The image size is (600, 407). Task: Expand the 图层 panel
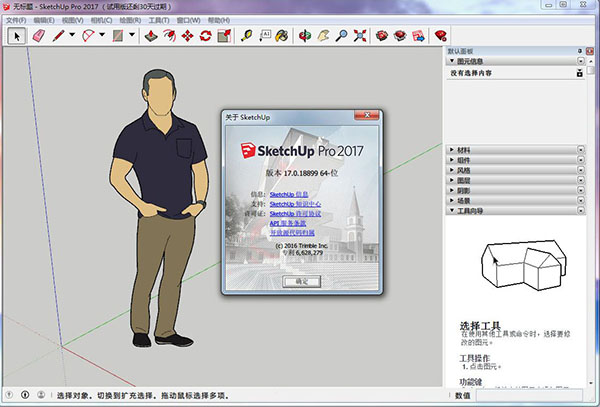pyautogui.click(x=515, y=180)
